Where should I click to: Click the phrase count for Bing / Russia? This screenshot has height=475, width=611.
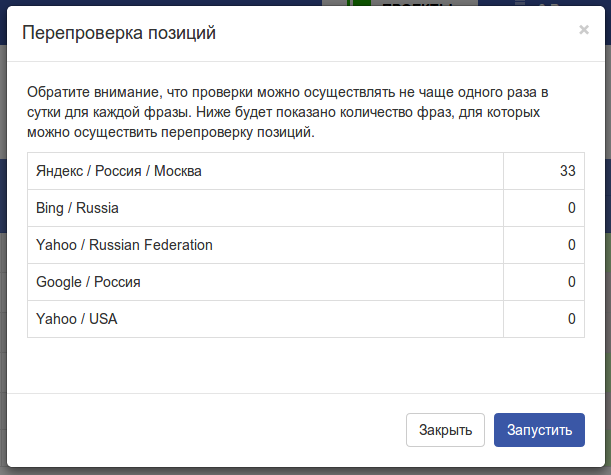[x=571, y=208]
